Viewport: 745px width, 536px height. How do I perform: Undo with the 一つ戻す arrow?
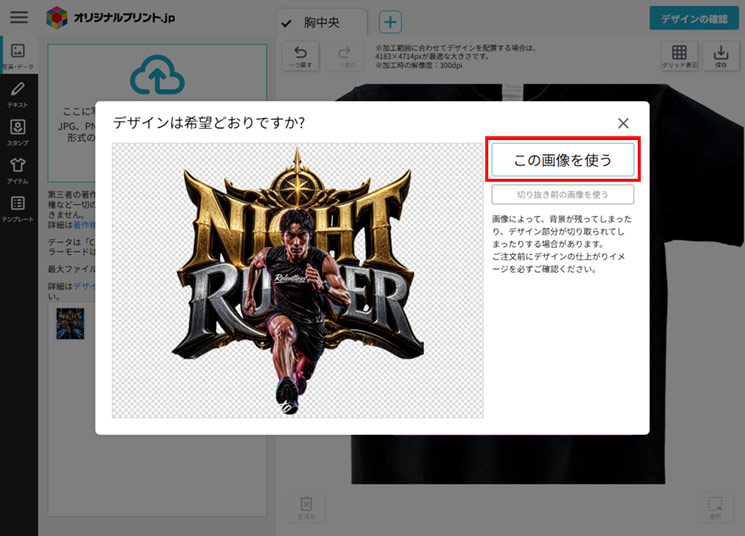(x=300, y=56)
